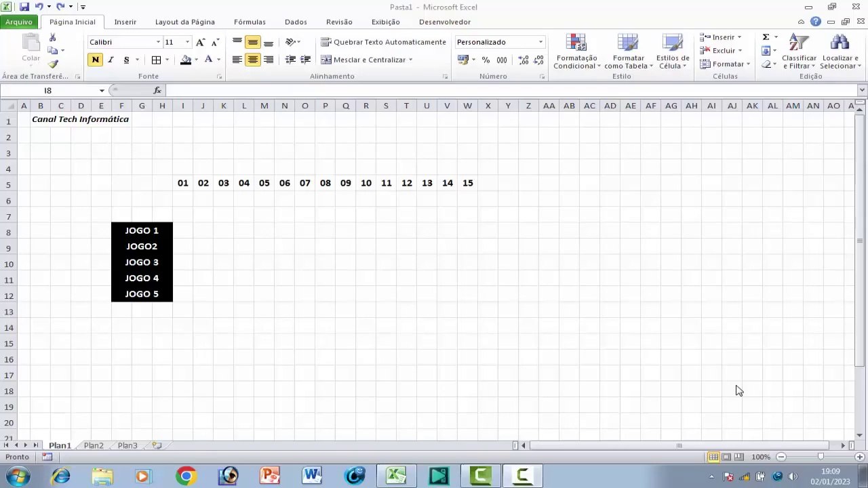868x488 pixels.
Task: Apply left text alignment
Action: coord(237,60)
